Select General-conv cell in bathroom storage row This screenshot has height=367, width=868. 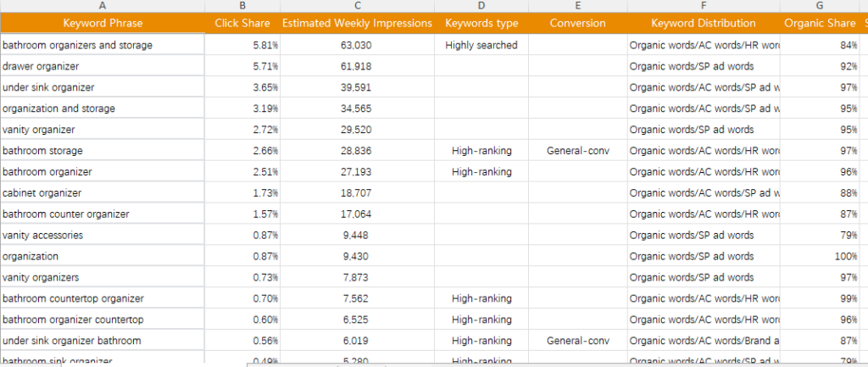tap(577, 151)
